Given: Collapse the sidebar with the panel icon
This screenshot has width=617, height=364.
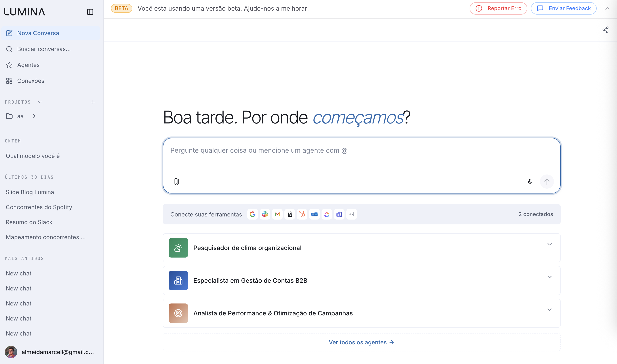Looking at the screenshot, I should 90,12.
